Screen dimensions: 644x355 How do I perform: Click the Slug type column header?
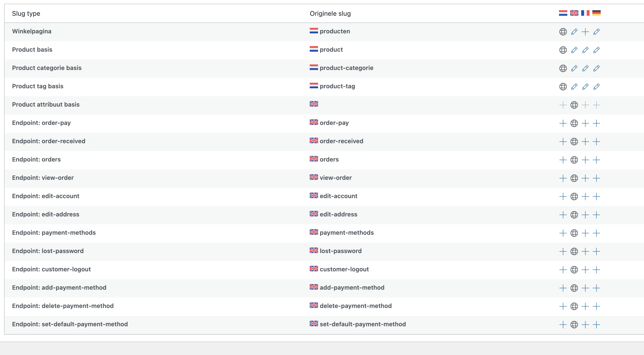[x=26, y=13]
